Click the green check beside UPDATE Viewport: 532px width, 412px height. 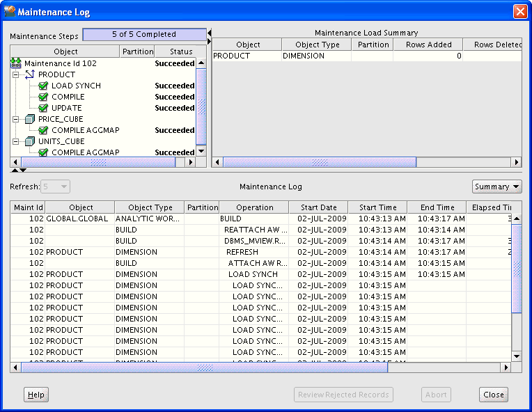[x=43, y=108]
